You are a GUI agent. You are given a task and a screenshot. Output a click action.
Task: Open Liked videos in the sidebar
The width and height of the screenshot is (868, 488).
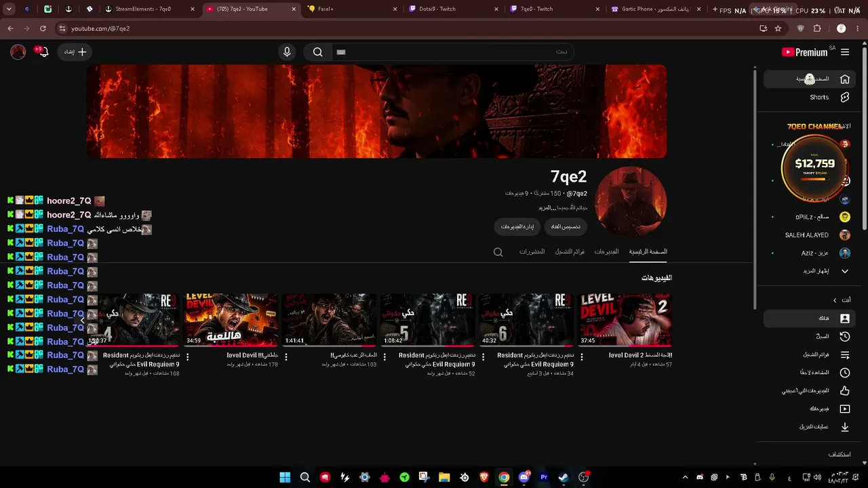tap(808, 391)
